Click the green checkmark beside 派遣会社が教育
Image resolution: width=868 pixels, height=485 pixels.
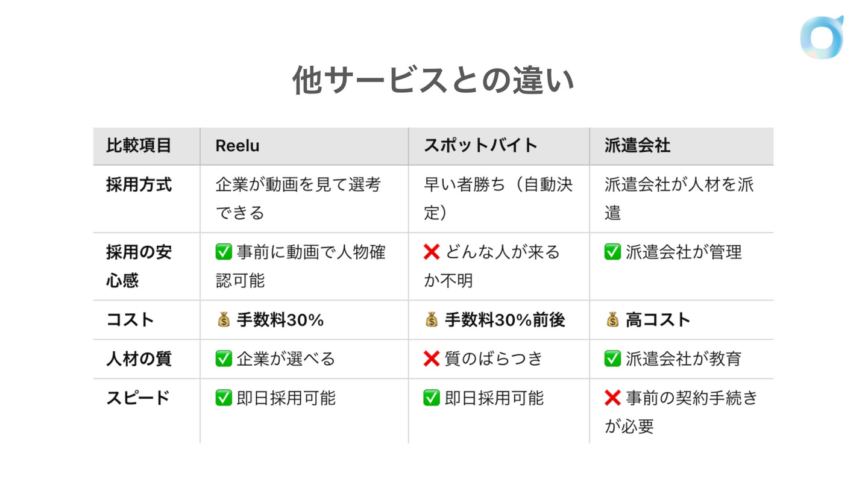coord(612,359)
